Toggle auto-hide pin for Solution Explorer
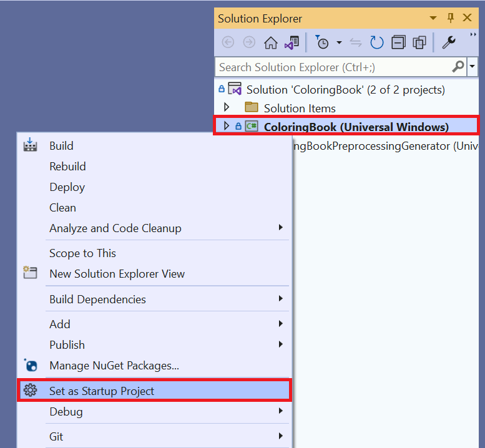Image resolution: width=485 pixels, height=448 pixels. pos(451,19)
